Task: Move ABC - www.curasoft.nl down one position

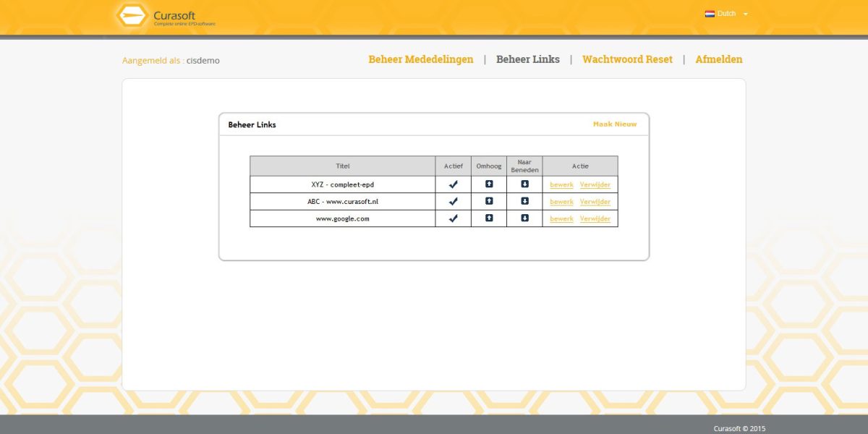Action: 526,201
